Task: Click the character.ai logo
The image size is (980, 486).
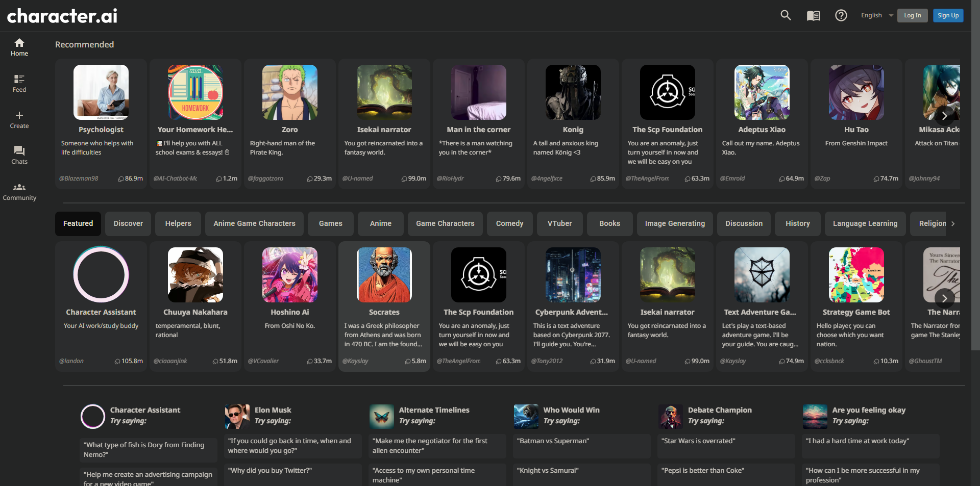Action: [x=62, y=16]
